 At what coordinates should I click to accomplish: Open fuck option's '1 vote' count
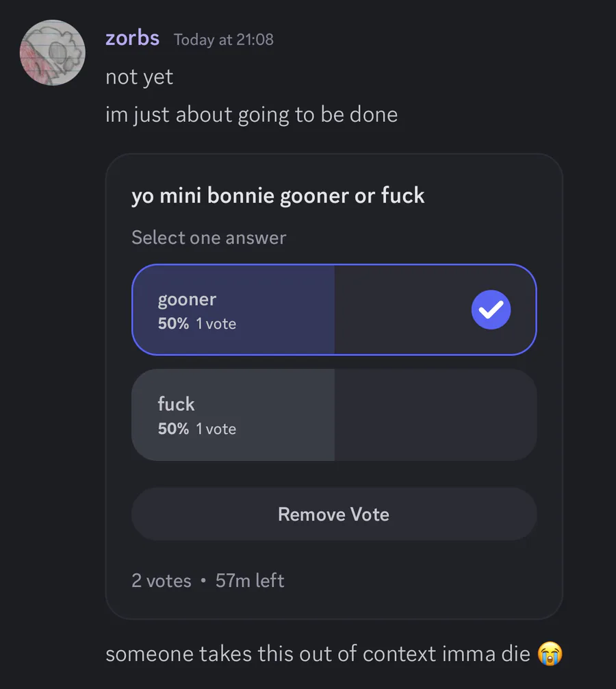(x=216, y=429)
